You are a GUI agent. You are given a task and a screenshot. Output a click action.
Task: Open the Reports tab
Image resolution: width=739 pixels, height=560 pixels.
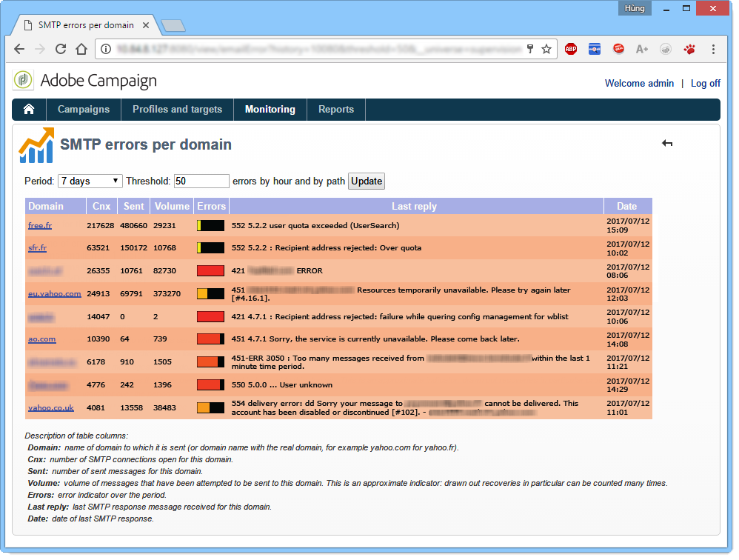[x=336, y=110]
